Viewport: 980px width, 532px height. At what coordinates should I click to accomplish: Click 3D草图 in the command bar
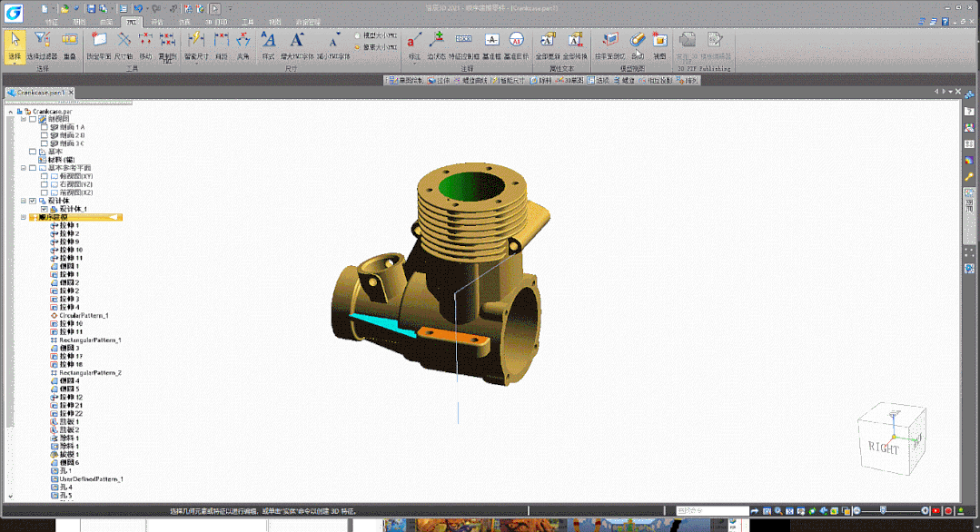(570, 81)
